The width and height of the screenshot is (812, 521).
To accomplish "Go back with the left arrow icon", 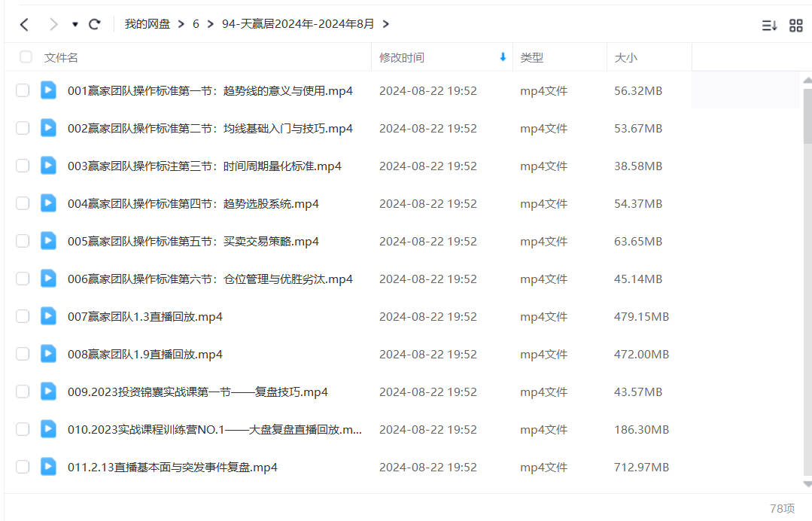I will 24,24.
